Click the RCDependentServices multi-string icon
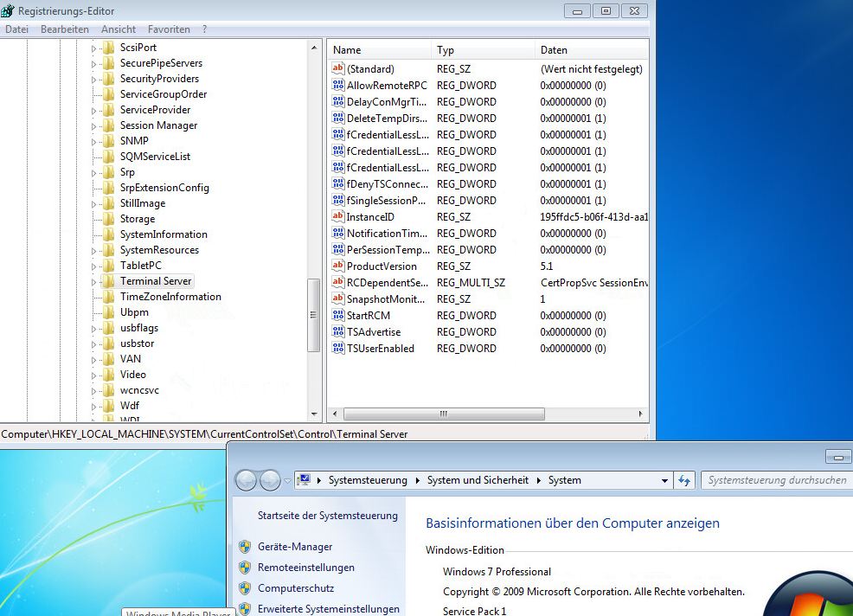 pyautogui.click(x=338, y=282)
